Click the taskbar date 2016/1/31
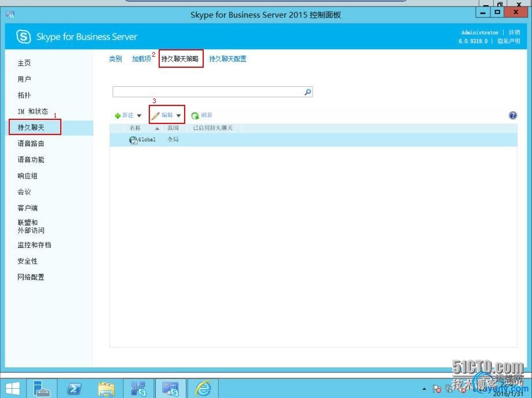The width and height of the screenshot is (532, 398). (x=508, y=394)
